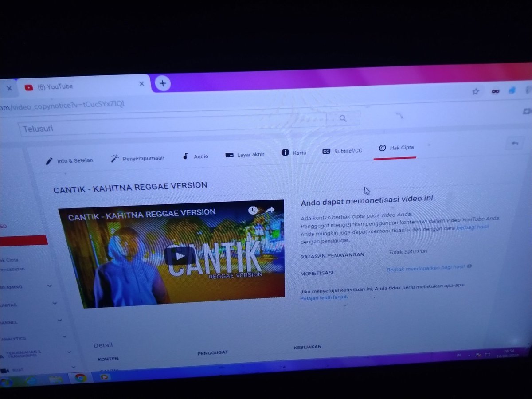Click the search magnifier button

pos(343,118)
